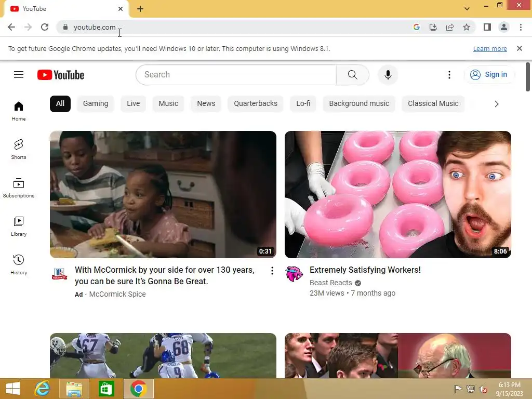
Task: Select the Quarterbacks filter chip
Action: [256, 104]
